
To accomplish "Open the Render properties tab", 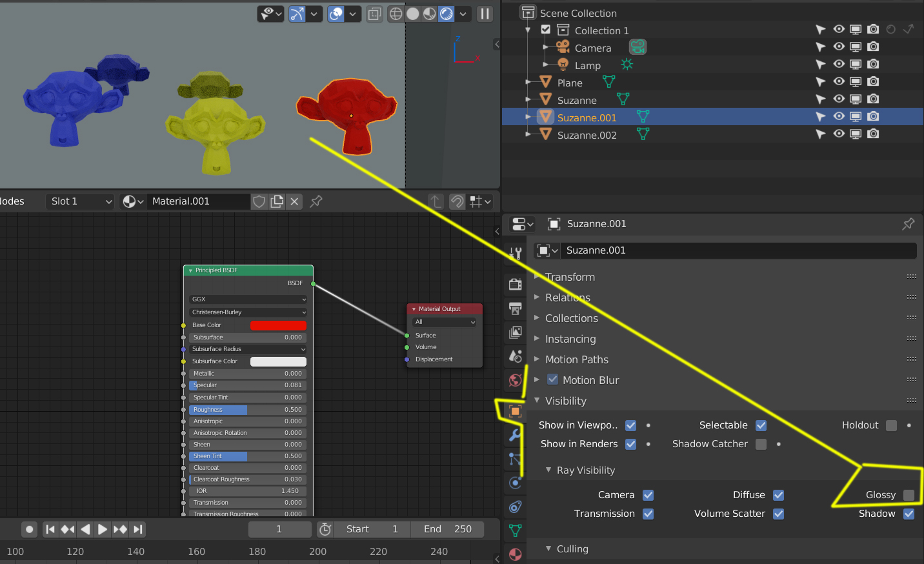I will [x=516, y=285].
